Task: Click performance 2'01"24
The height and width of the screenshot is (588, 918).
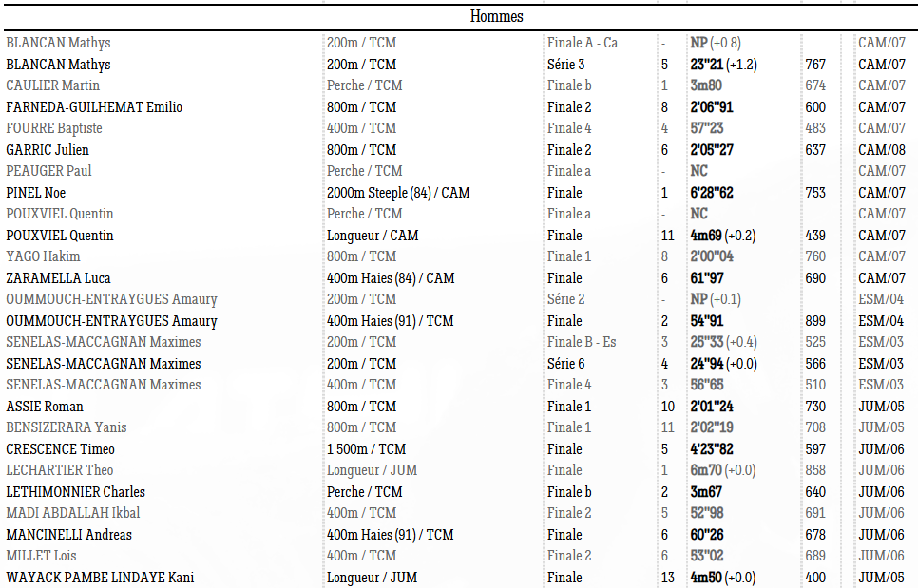Action: [x=712, y=406]
